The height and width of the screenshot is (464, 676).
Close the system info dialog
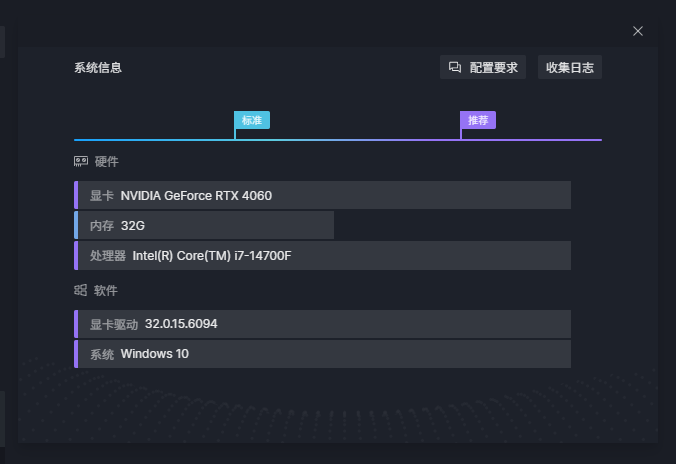coord(638,31)
